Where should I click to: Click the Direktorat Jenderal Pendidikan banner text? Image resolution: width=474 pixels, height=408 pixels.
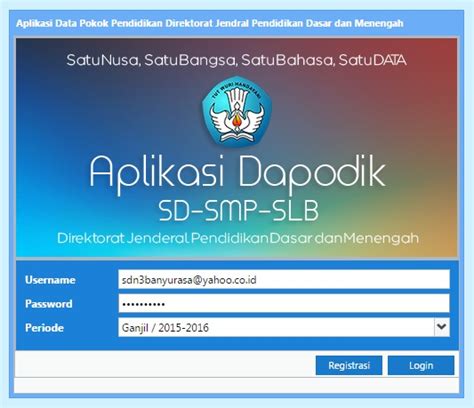(x=238, y=238)
